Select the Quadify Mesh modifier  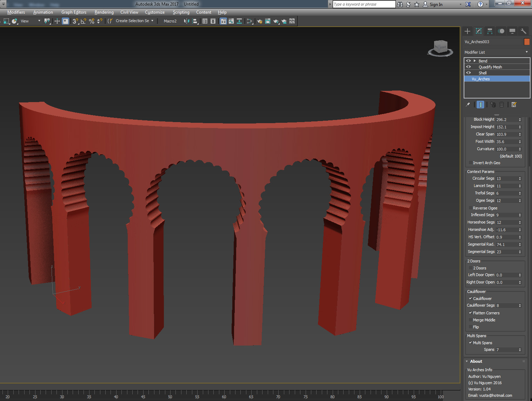[x=490, y=67]
